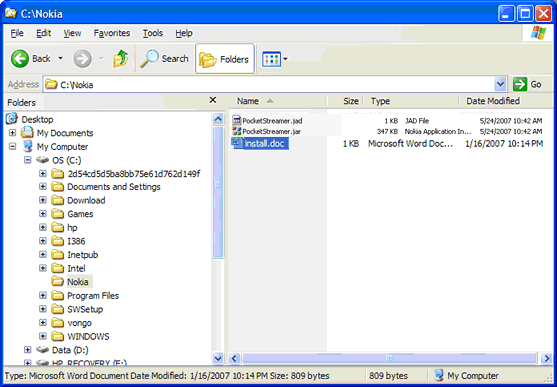Select the Games folder icon
Viewport: 557px width, 387px height.
click(57, 214)
